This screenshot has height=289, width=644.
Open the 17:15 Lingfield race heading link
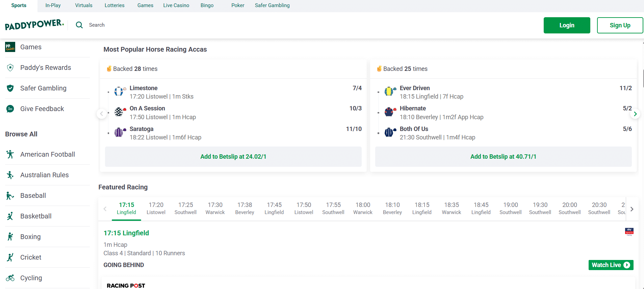coord(126,233)
